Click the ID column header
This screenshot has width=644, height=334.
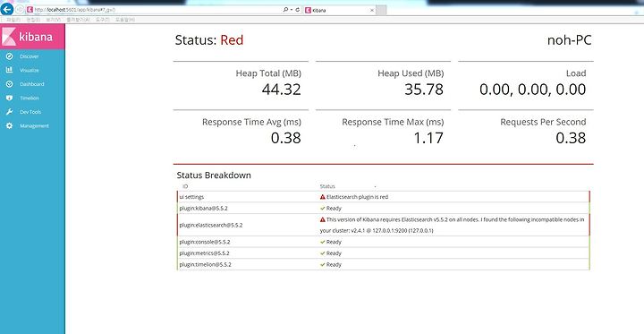click(x=185, y=186)
